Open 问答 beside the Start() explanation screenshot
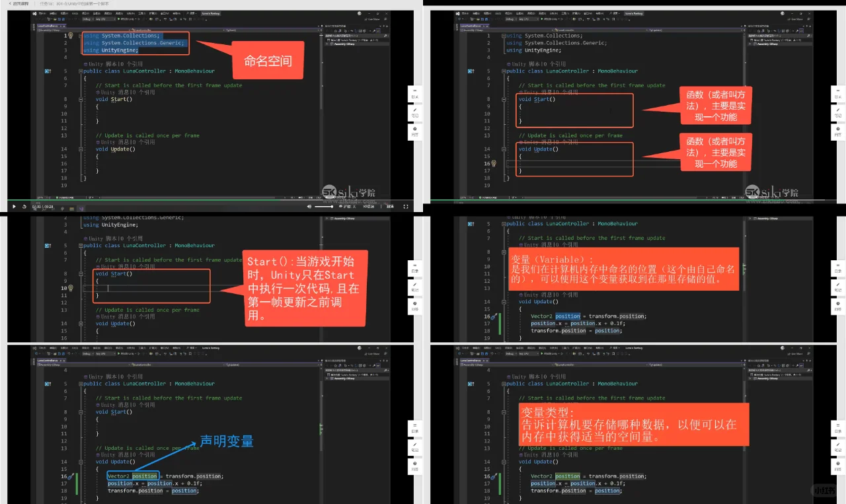 [415, 305]
